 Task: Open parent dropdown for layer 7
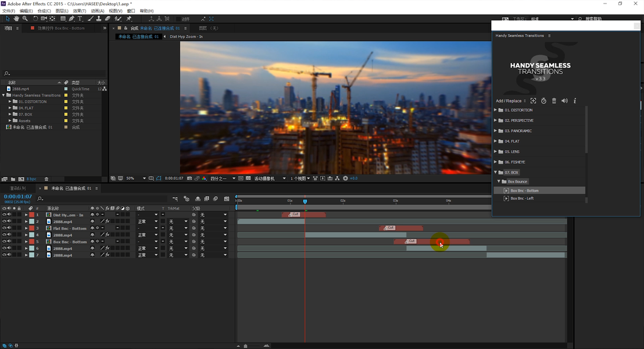coord(213,255)
